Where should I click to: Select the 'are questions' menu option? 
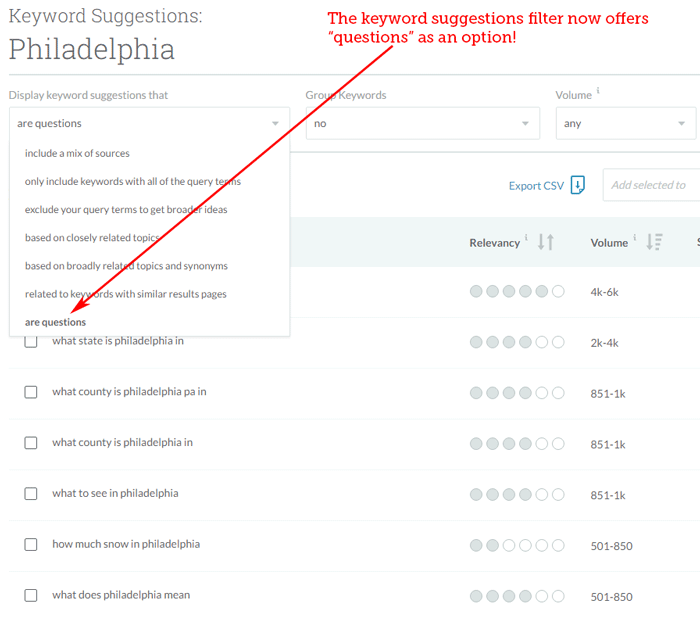[56, 322]
